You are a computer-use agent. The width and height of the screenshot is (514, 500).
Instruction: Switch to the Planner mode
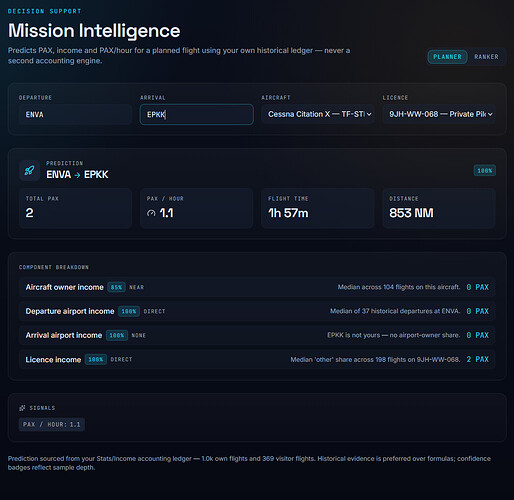pos(447,57)
